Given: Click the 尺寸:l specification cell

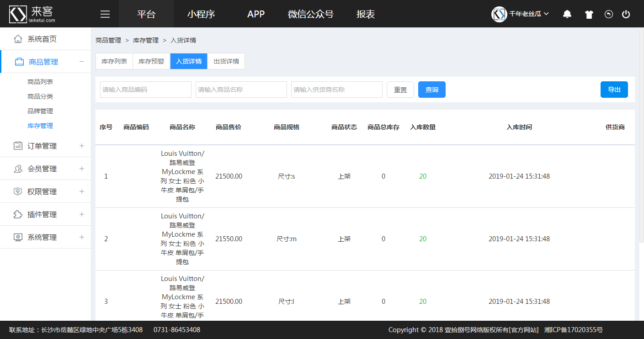Looking at the screenshot, I should pyautogui.click(x=287, y=302).
